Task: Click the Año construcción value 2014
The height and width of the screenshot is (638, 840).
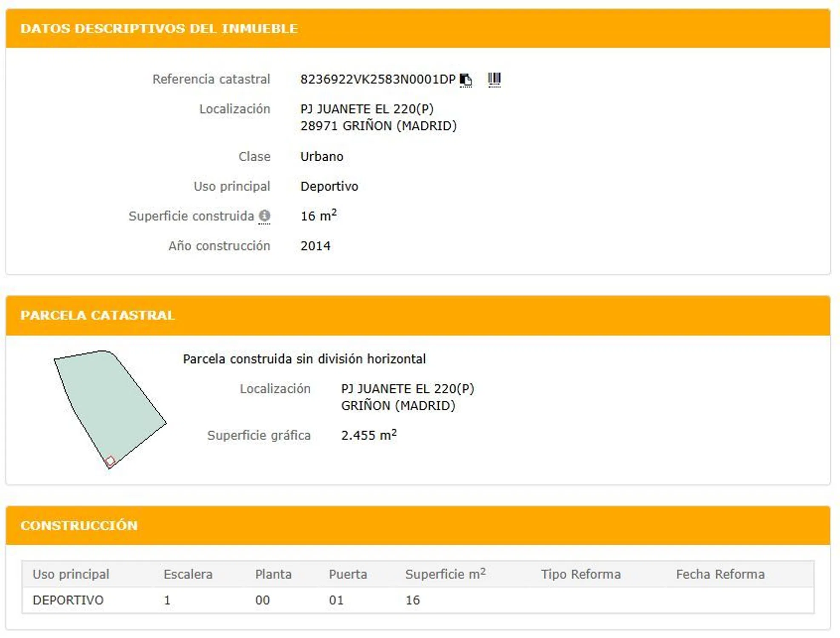Action: tap(315, 246)
